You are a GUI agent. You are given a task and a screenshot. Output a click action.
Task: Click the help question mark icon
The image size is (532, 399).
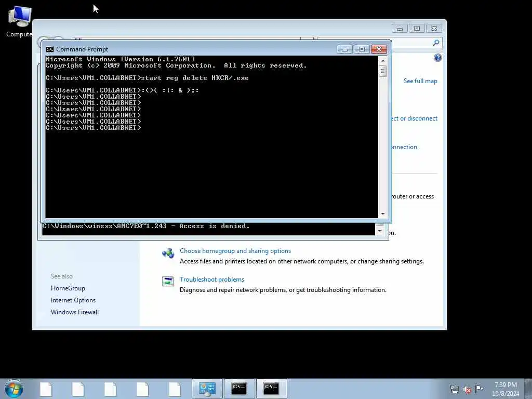coord(437,58)
